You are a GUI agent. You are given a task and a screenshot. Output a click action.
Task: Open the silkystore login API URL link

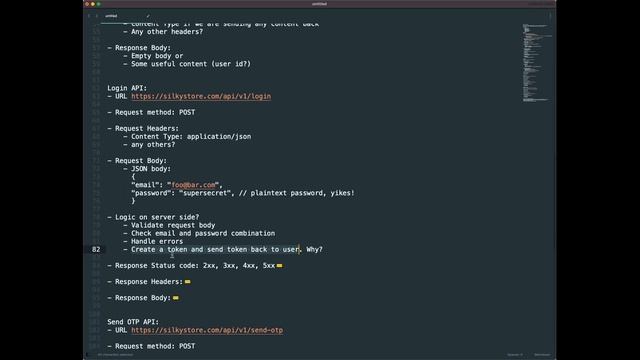201,96
